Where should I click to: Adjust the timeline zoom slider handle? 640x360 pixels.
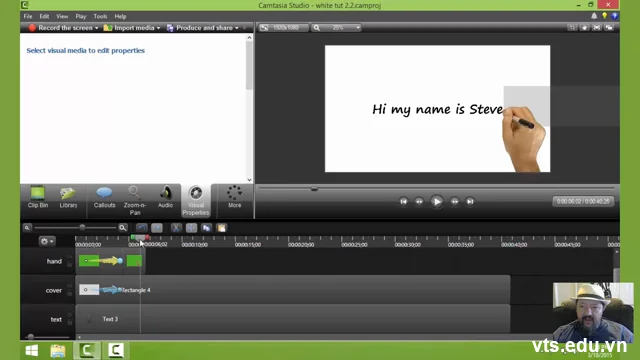[82, 227]
